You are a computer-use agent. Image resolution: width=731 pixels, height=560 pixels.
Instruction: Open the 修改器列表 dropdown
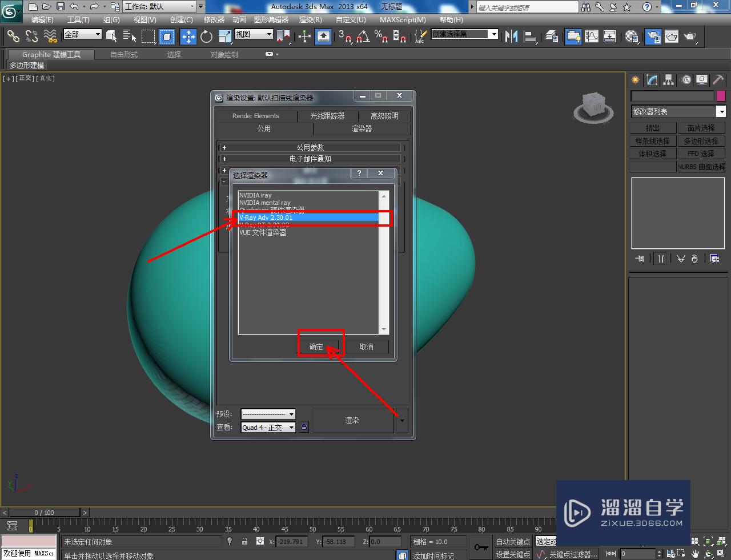(x=678, y=111)
